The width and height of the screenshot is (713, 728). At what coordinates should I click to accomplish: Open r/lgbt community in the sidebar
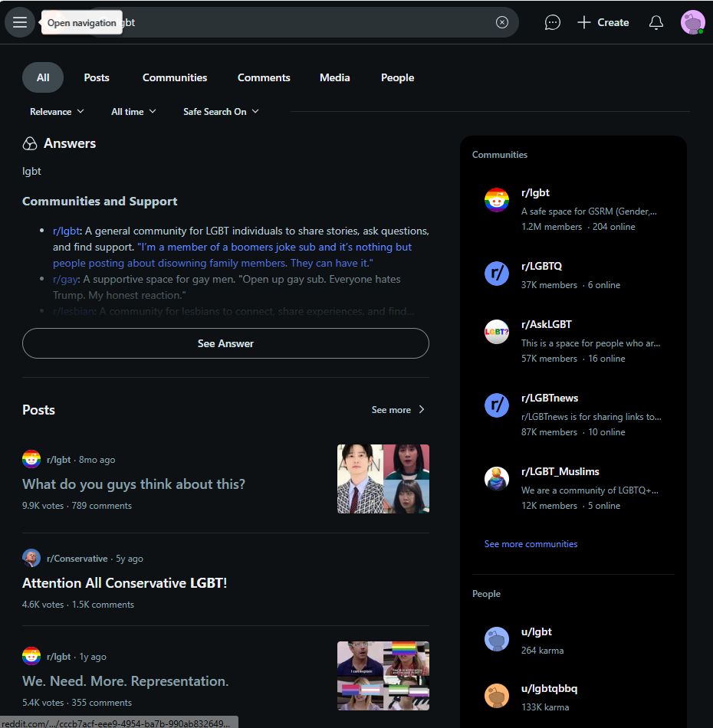pos(535,192)
